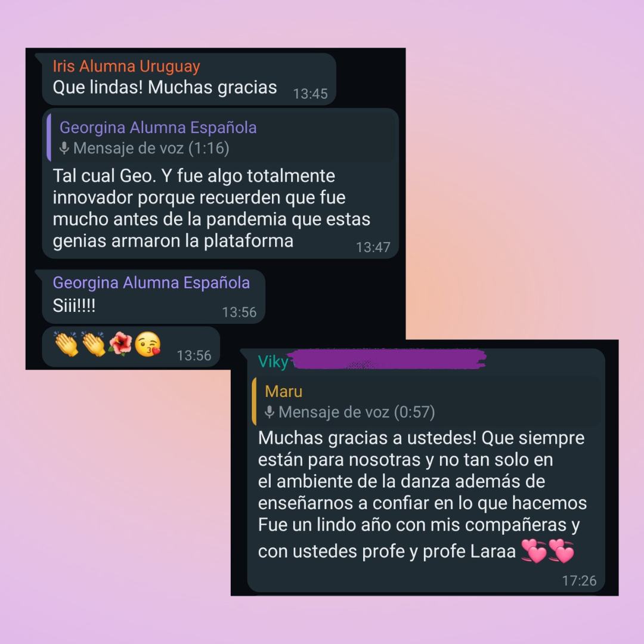The image size is (644, 644).
Task: Select Georgina Alumna Española name above Siii
Action: click(151, 283)
